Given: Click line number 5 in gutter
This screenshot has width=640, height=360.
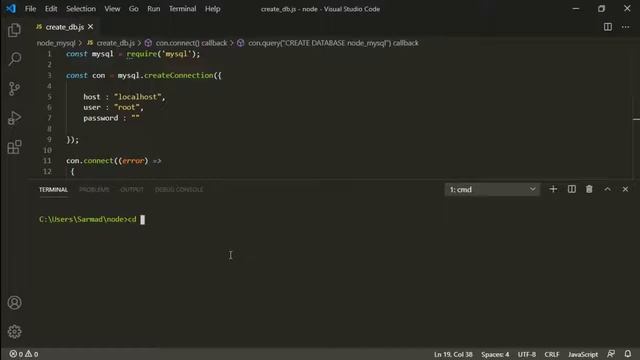Looking at the screenshot, I should pos(49,97).
